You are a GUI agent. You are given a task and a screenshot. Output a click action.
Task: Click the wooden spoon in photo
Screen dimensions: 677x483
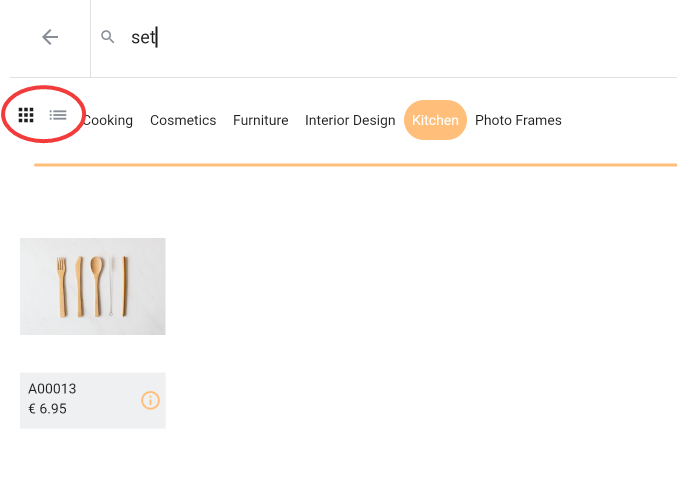[97, 283]
